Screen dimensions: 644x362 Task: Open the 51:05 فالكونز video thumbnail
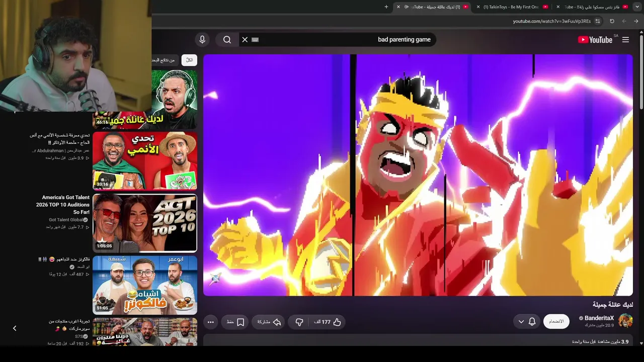tap(145, 285)
